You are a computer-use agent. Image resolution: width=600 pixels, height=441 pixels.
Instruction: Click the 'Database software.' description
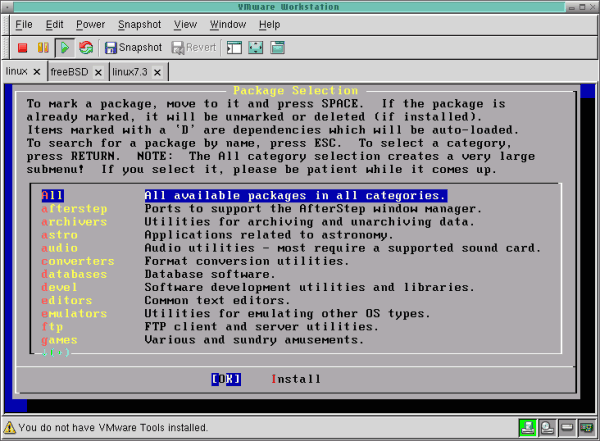click(x=210, y=274)
